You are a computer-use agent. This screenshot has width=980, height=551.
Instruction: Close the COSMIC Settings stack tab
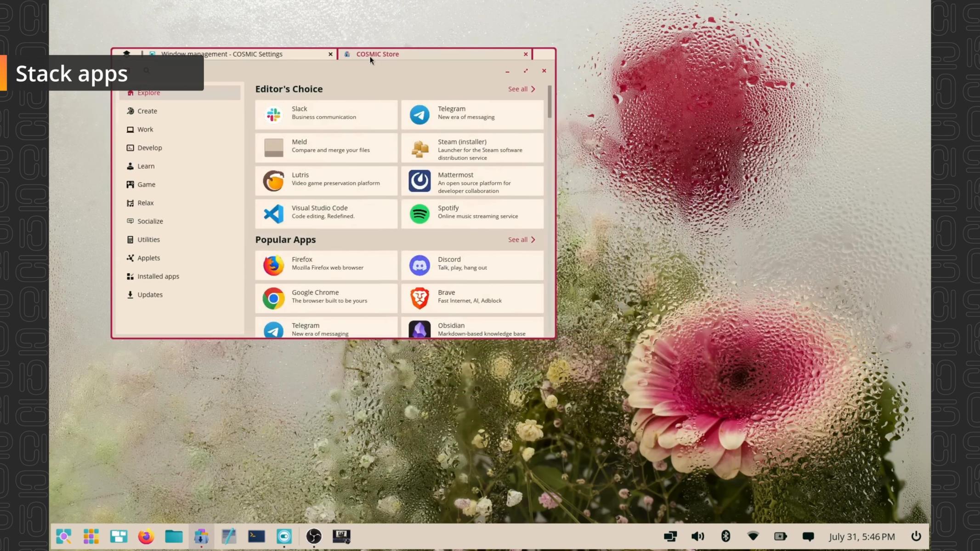[330, 54]
